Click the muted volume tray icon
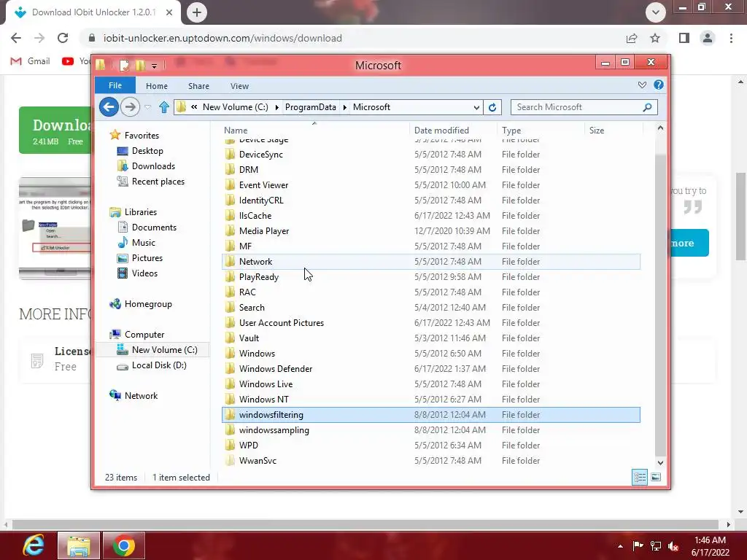This screenshot has height=560, width=747. 673,546
